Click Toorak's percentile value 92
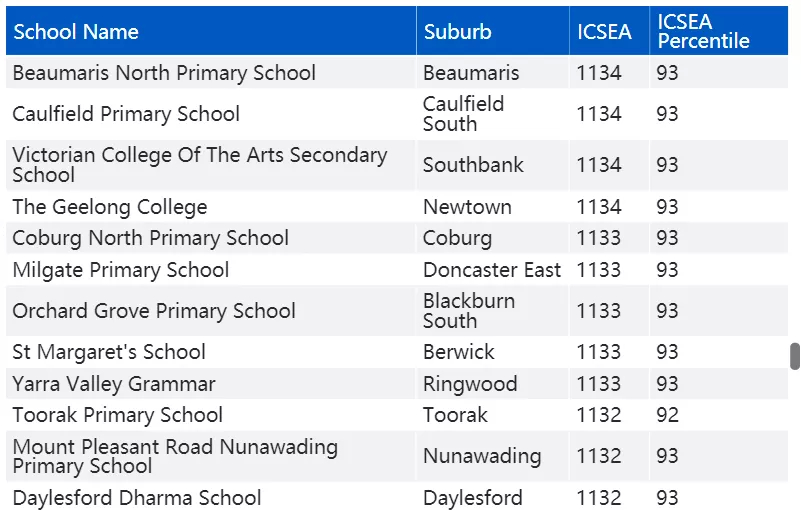The width and height of the screenshot is (801, 510). click(667, 414)
